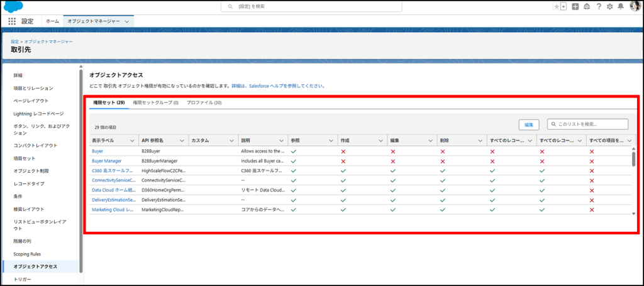Click B2BBuyer API name cell

click(x=151, y=151)
